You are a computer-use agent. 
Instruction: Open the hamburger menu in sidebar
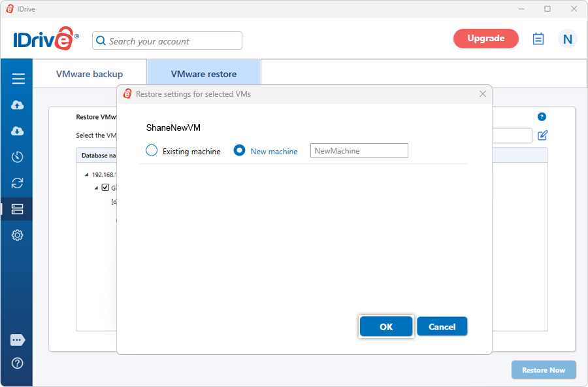[x=18, y=79]
